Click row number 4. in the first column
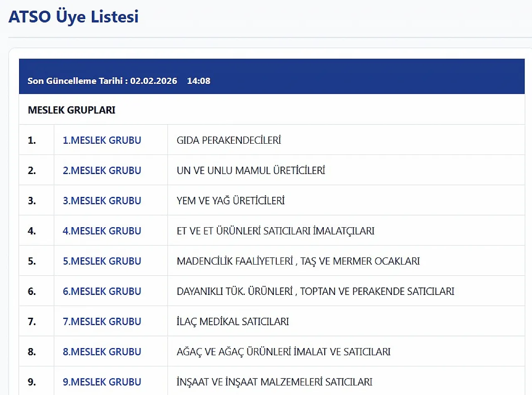Image resolution: width=532 pixels, height=395 pixels. [32, 231]
